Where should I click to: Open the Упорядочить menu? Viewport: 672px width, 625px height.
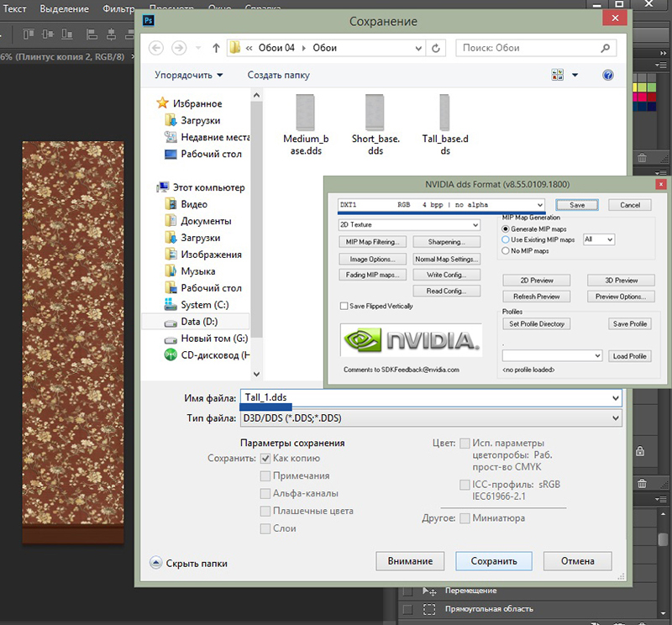(189, 75)
